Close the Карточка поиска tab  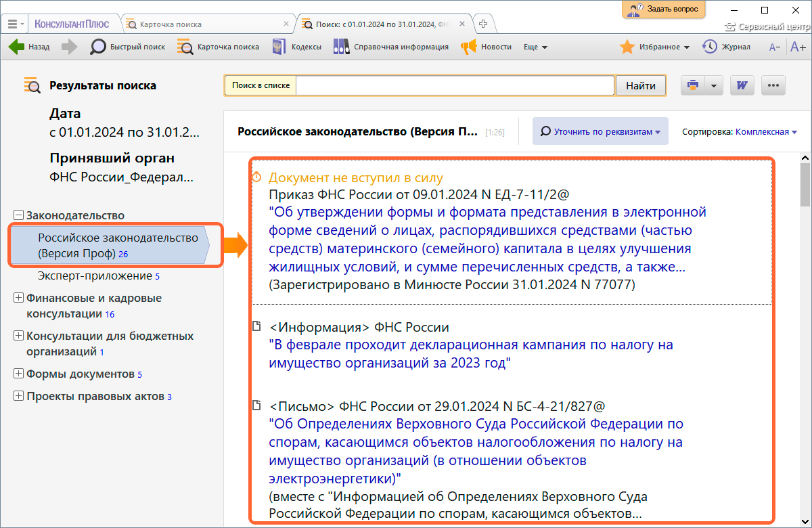click(x=286, y=24)
